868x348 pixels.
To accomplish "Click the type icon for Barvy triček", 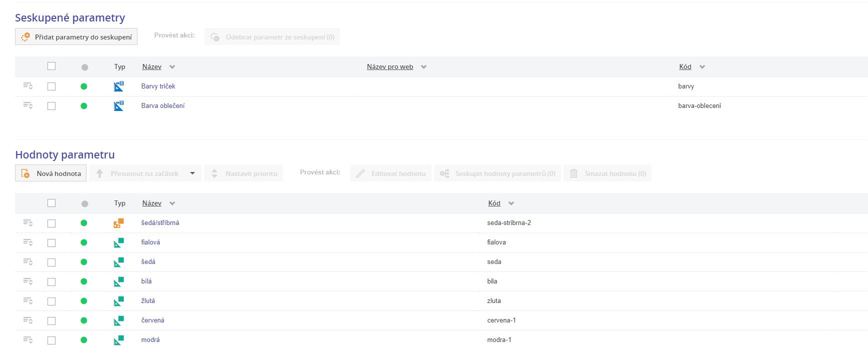I will [118, 86].
